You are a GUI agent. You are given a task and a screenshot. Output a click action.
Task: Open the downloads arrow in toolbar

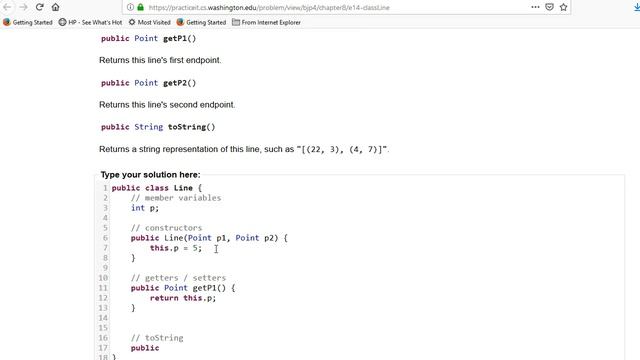637,7
